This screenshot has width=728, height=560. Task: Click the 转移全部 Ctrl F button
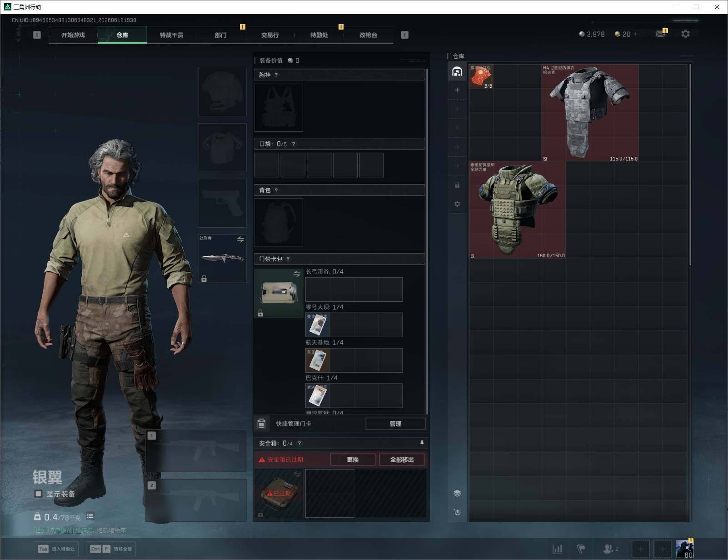[x=111, y=549]
